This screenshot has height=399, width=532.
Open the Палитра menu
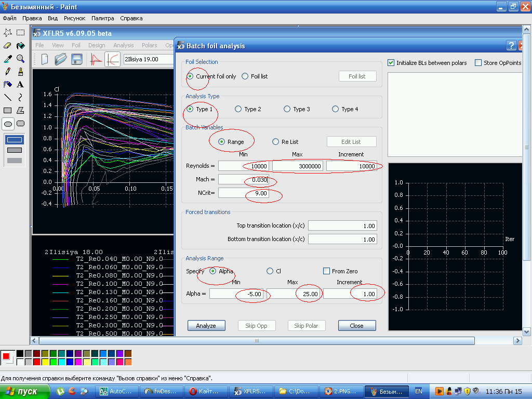pyautogui.click(x=102, y=18)
